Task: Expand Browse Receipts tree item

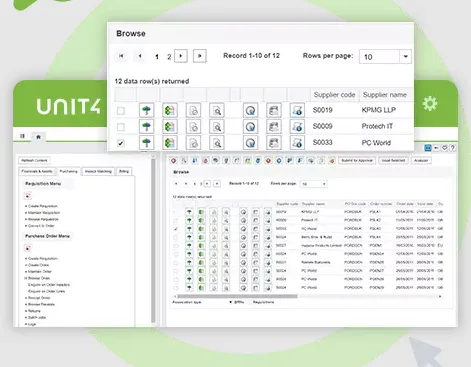Action: (x=26, y=304)
